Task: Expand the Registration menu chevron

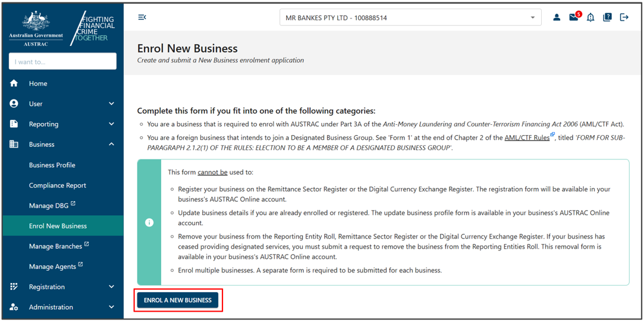Action: [111, 287]
